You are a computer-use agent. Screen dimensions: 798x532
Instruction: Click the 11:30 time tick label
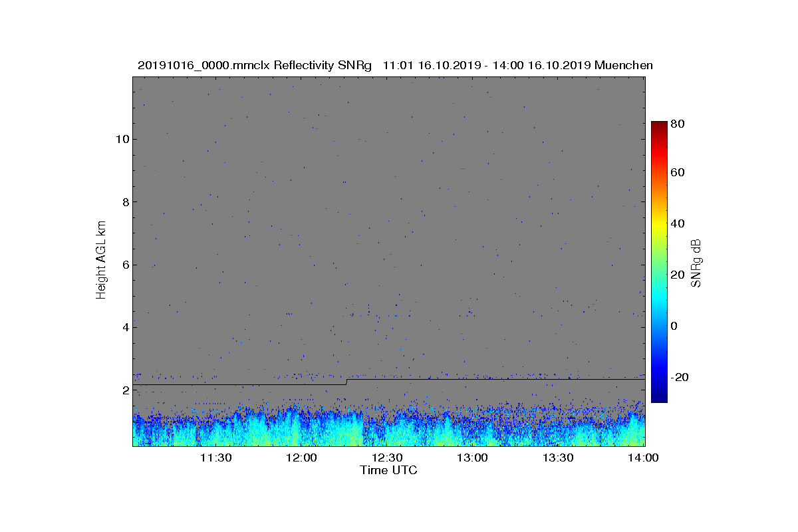pos(216,458)
